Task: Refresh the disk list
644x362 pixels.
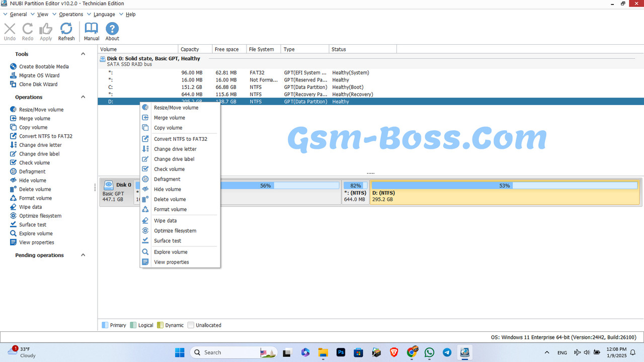Action: [66, 32]
